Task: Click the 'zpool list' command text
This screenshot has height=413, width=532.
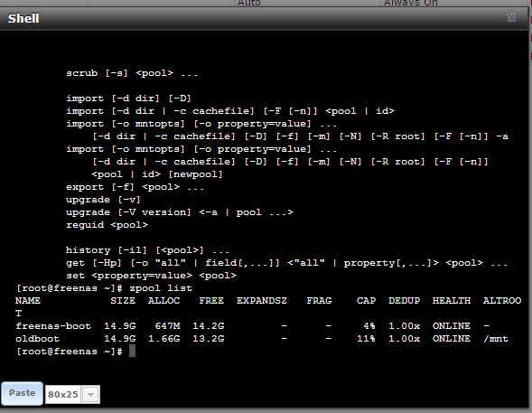Action: pos(161,288)
